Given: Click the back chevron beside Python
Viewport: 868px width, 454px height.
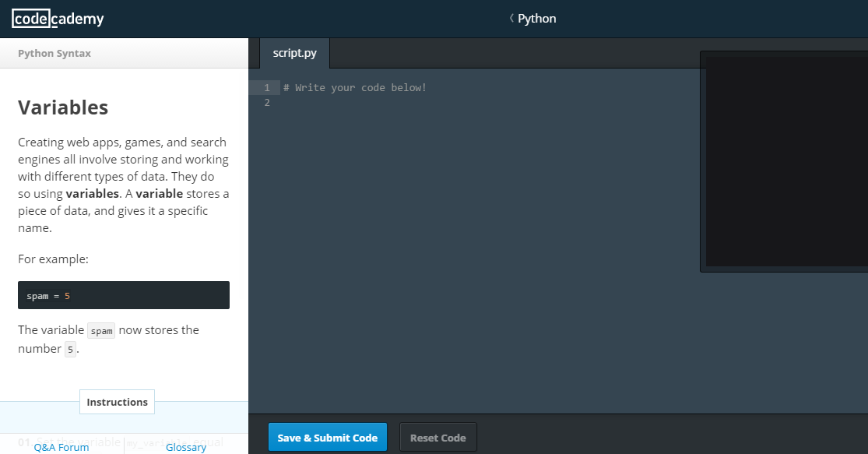Looking at the screenshot, I should pos(511,19).
